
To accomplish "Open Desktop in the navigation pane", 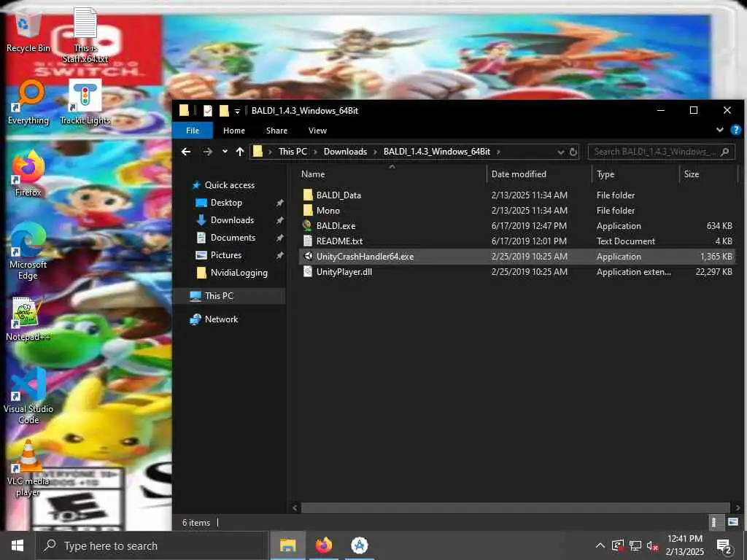I will pyautogui.click(x=226, y=203).
